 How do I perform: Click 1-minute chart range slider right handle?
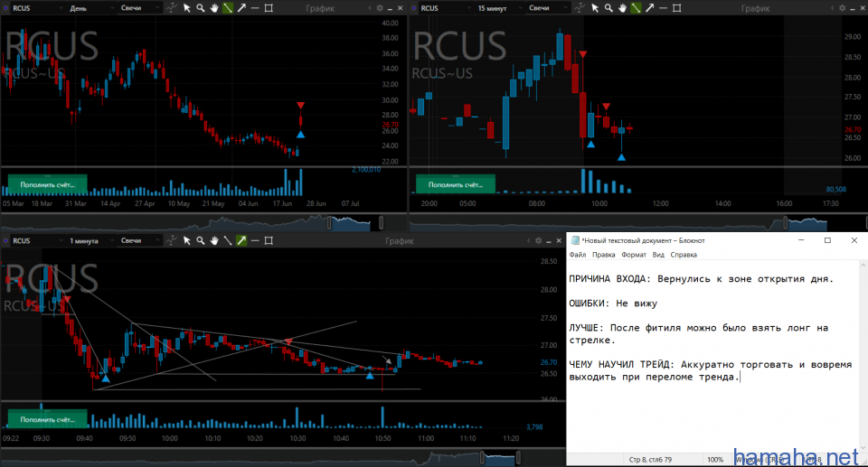[518, 458]
